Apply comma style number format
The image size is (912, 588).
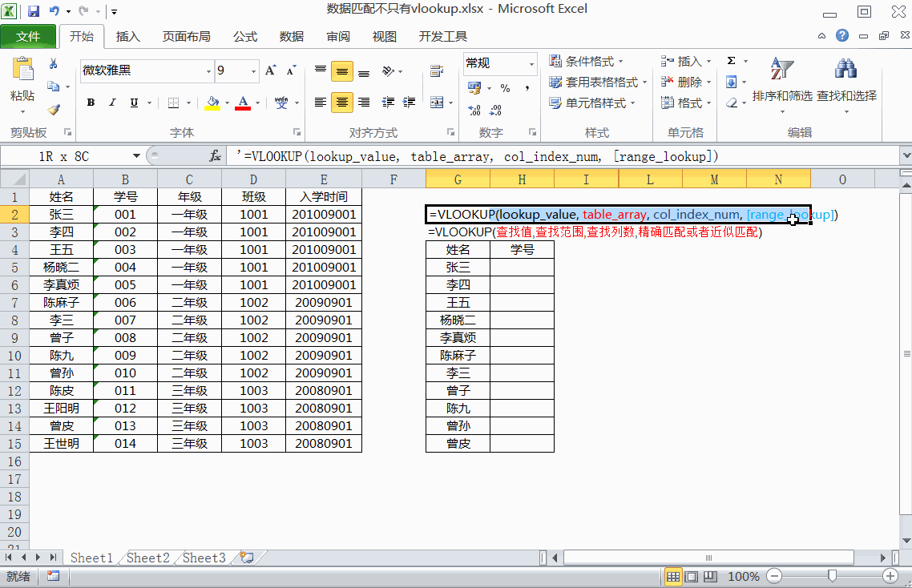tap(527, 88)
